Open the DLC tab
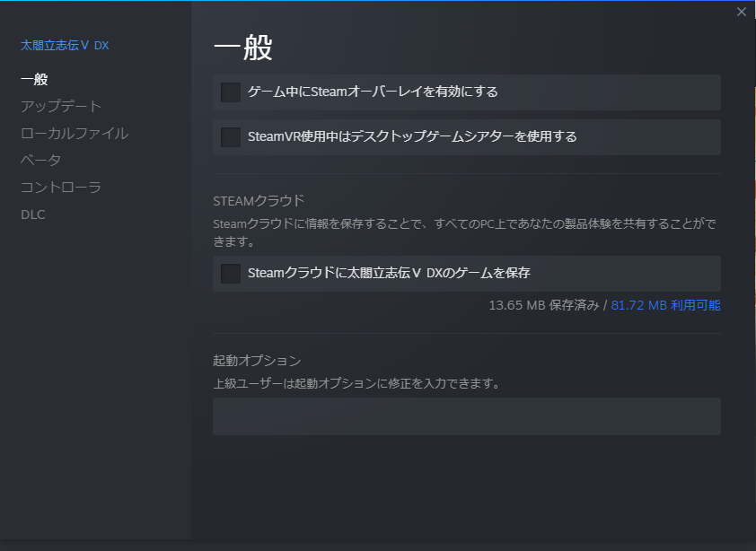The image size is (756, 551). click(x=33, y=214)
